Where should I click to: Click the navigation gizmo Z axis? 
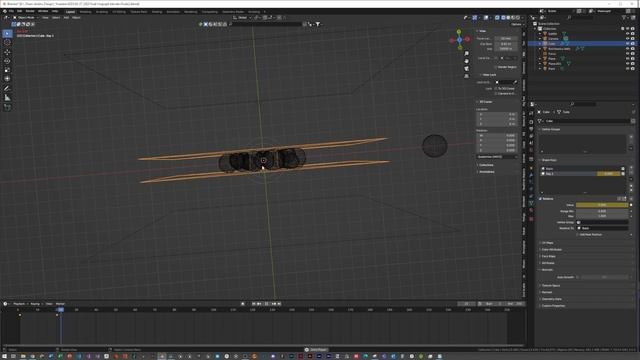[x=460, y=40]
